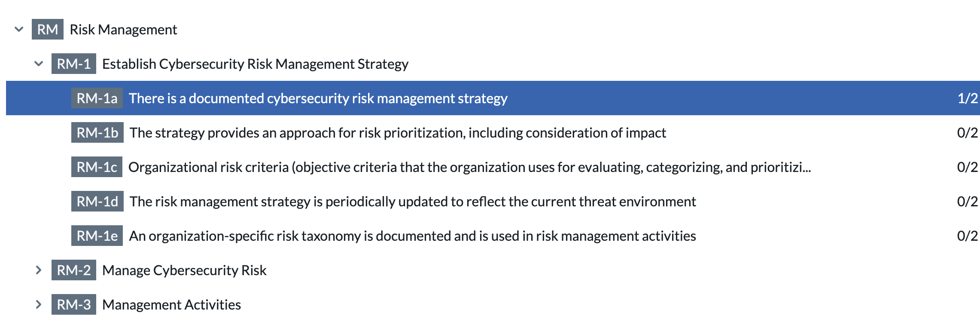This screenshot has height=319, width=980.
Task: Click the RM-1a practice badge
Action: (x=97, y=98)
